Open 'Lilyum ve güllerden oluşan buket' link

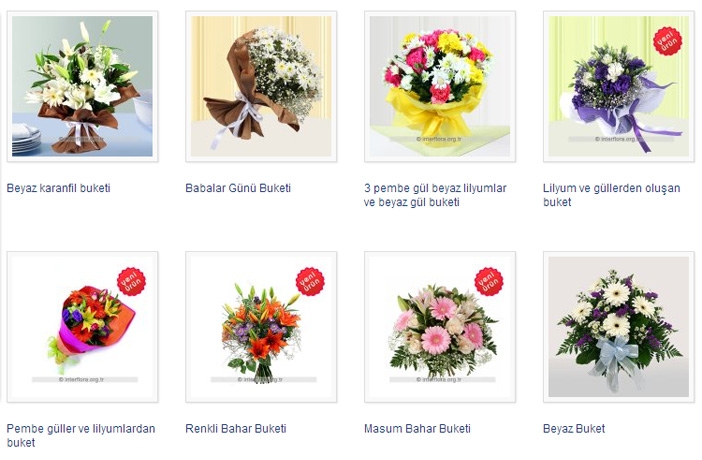point(612,195)
